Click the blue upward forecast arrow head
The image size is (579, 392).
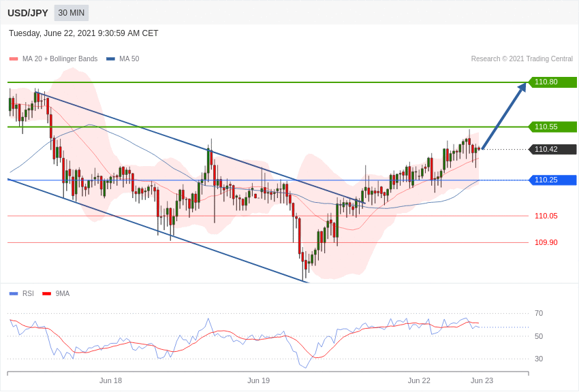pyautogui.click(x=522, y=88)
